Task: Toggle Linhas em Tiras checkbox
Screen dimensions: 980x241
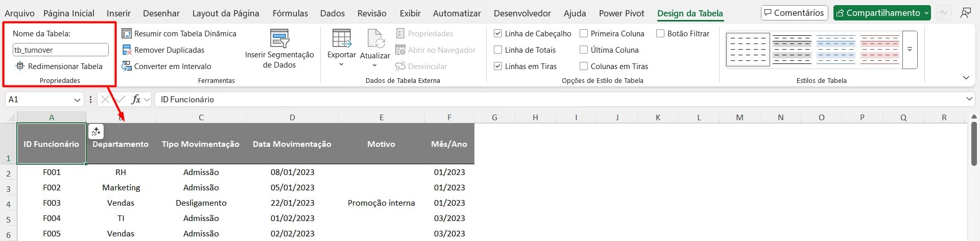Action: pos(498,66)
